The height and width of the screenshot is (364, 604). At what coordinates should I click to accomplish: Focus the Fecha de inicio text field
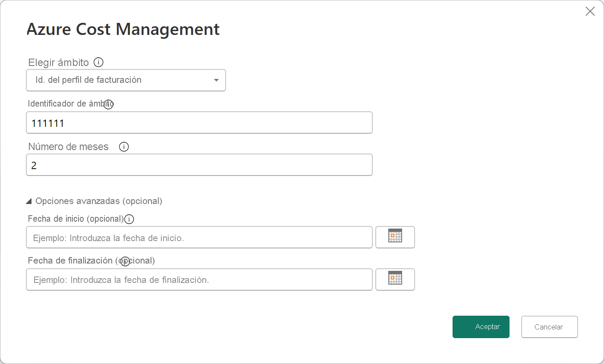pyautogui.click(x=199, y=237)
